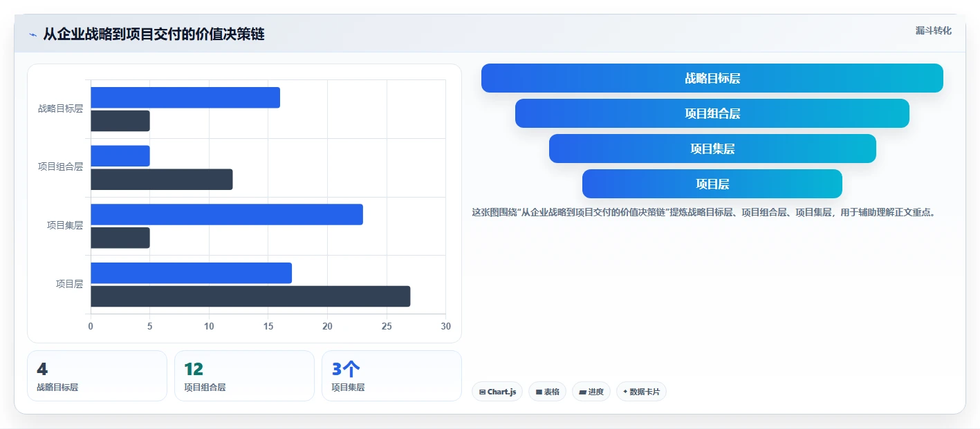
Task: Click the x-axis tick label 15
Action: (x=268, y=326)
